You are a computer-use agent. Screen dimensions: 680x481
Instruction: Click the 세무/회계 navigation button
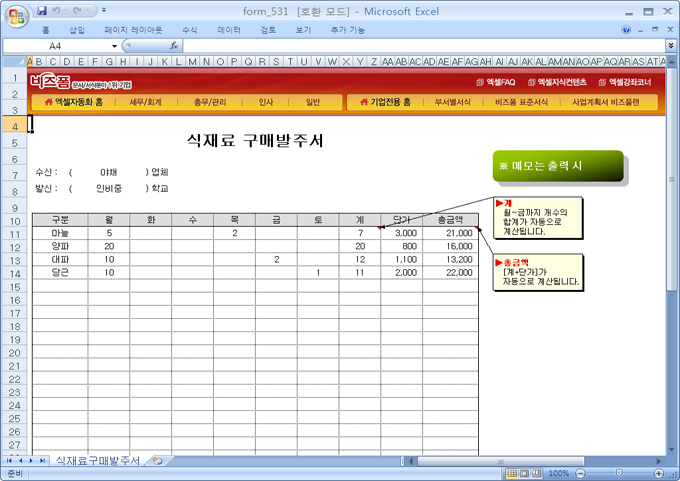click(x=145, y=102)
